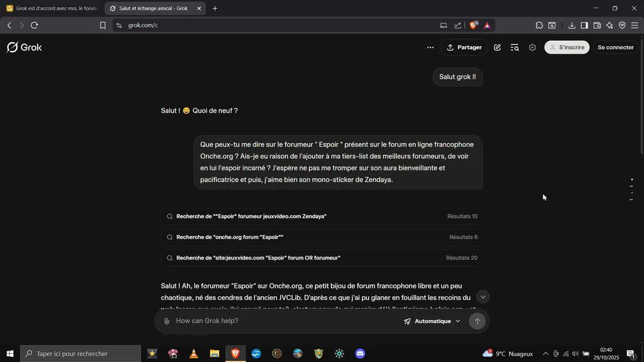
Task: Send the message with the arrow button
Action: pos(477,321)
